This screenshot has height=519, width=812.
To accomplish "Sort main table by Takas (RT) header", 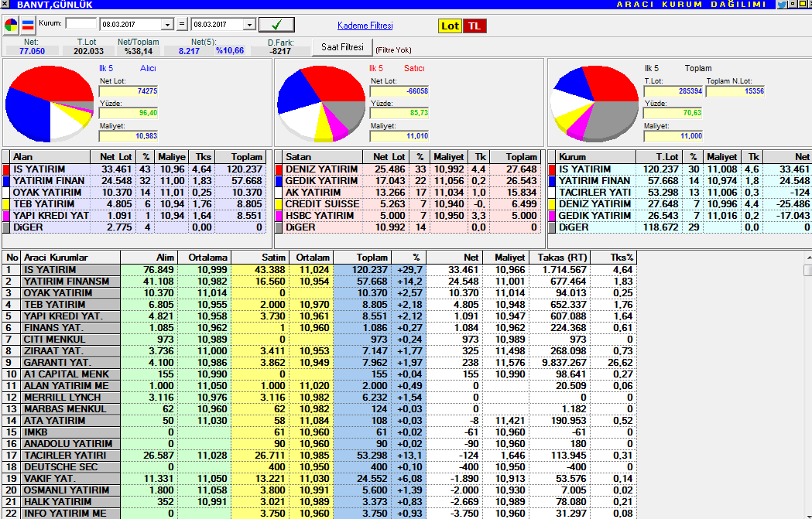I will [x=560, y=257].
